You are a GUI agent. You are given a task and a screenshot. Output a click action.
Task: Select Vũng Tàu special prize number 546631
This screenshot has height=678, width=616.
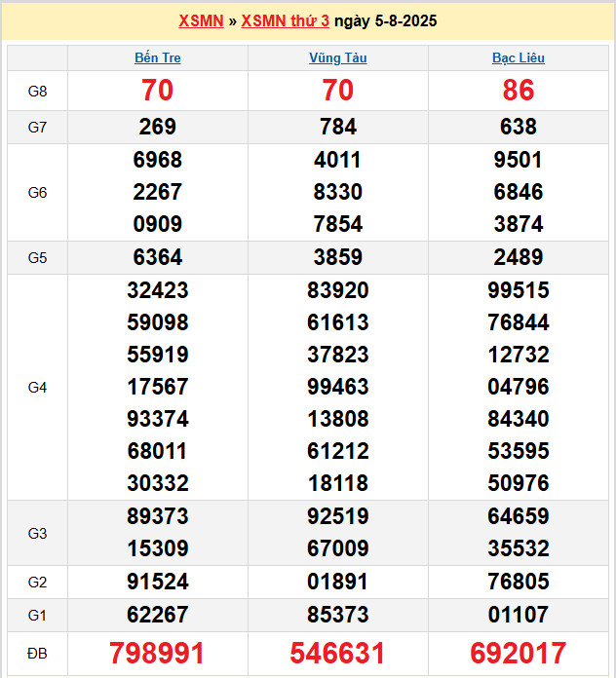pos(338,653)
